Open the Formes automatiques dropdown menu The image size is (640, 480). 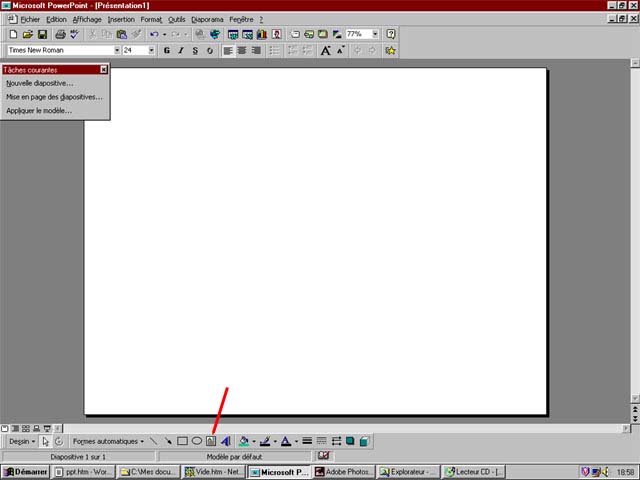click(x=108, y=441)
